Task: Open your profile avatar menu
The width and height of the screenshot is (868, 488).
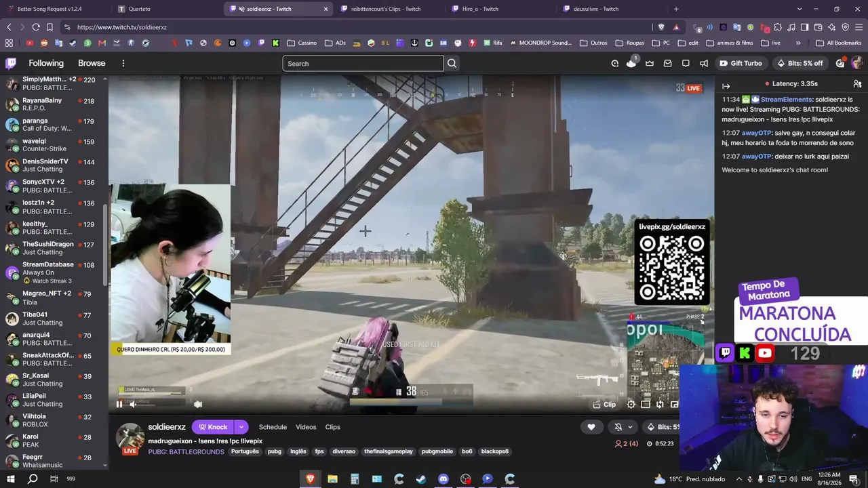Action: (x=857, y=63)
